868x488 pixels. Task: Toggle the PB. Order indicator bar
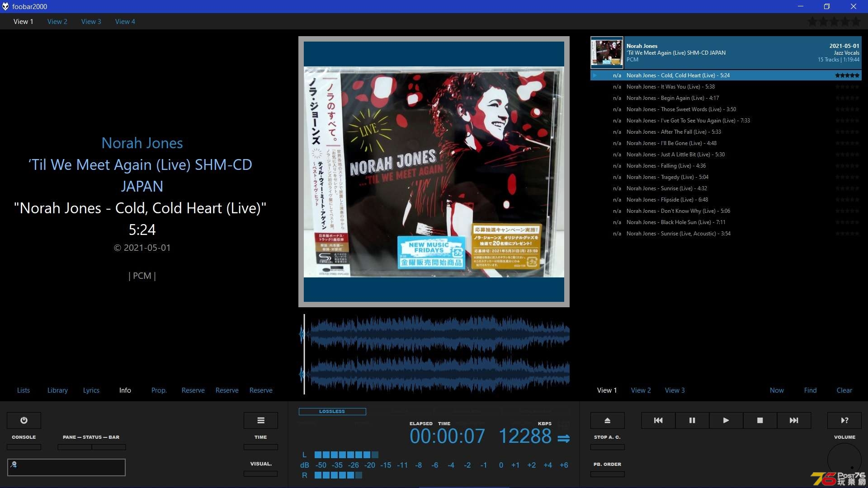coord(608,474)
